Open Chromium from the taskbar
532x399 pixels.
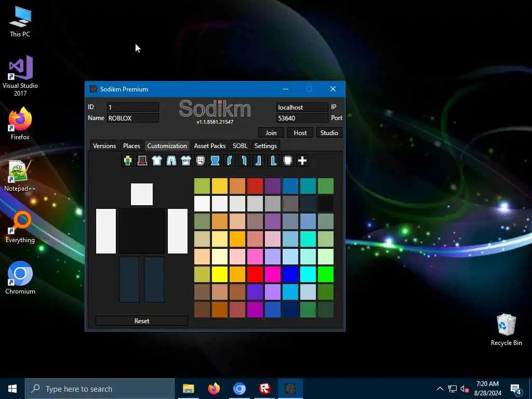tap(239, 389)
